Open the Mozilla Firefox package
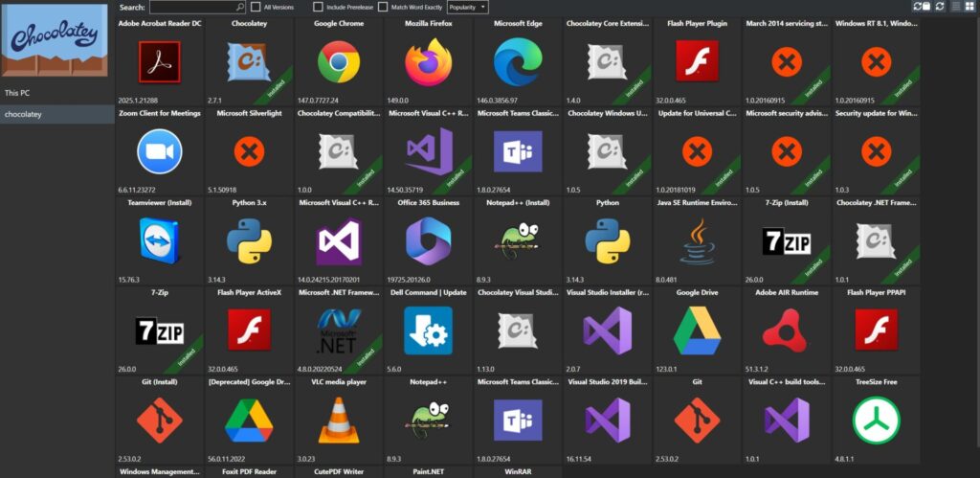The image size is (980, 478). (x=428, y=61)
